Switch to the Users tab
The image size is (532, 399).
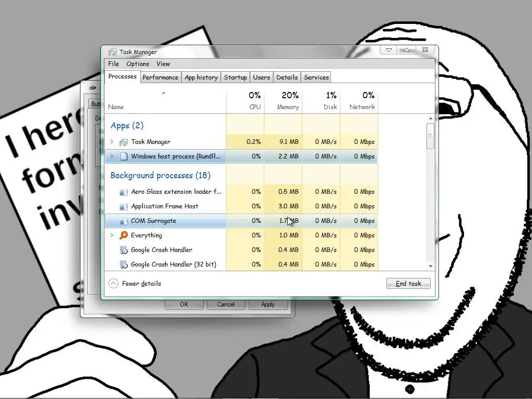262,77
